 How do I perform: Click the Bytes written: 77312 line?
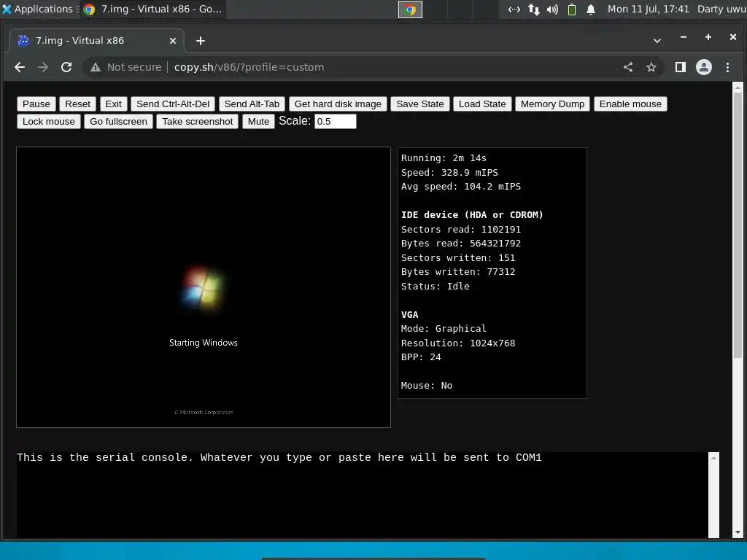pos(458,272)
